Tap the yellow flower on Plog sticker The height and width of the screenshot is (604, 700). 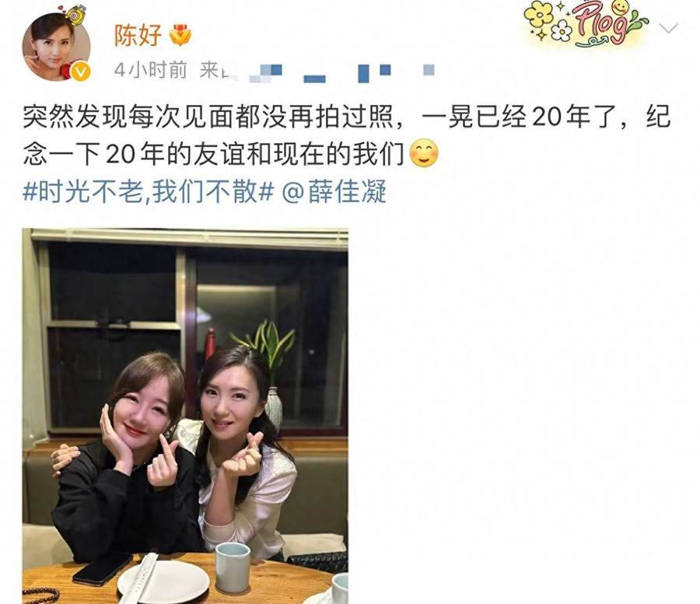click(539, 14)
